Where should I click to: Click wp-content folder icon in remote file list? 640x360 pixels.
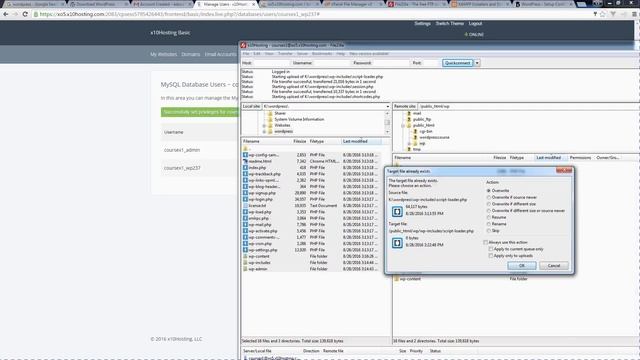click(x=396, y=279)
